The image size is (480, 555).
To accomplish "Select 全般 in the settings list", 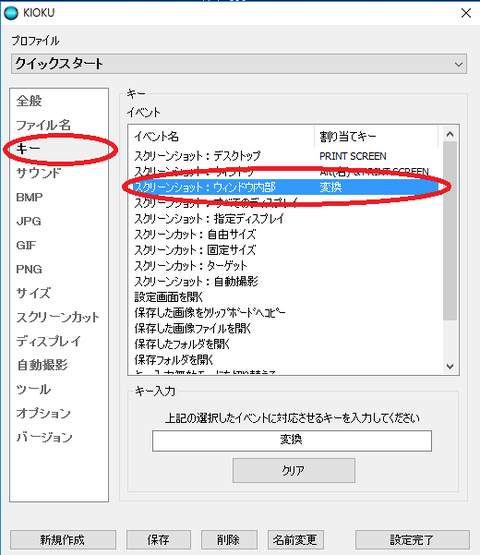I will [x=29, y=101].
